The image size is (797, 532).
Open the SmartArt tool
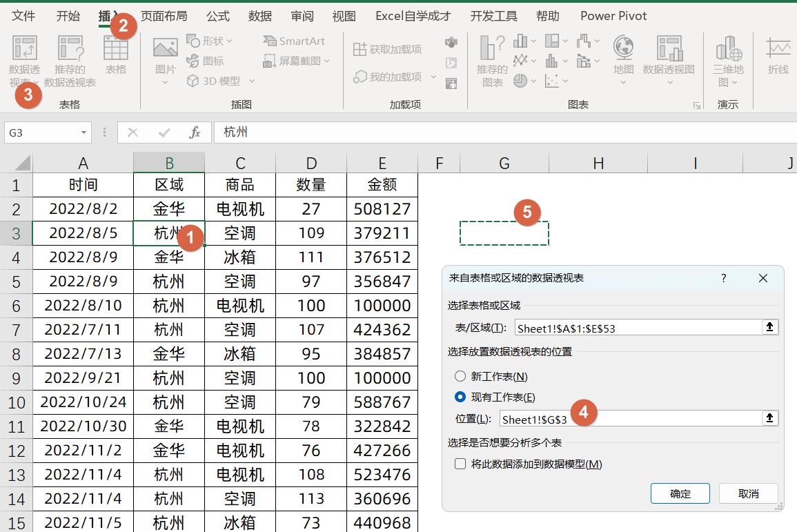[295, 41]
